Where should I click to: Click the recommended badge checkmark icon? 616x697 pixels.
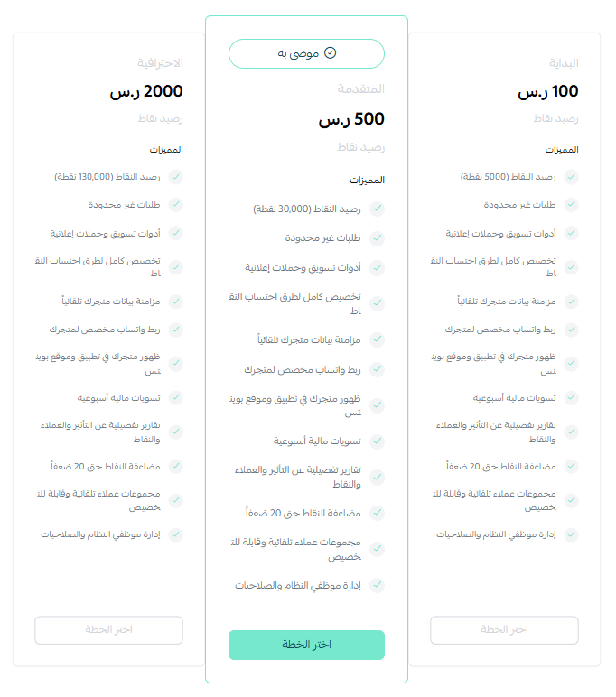[330, 53]
